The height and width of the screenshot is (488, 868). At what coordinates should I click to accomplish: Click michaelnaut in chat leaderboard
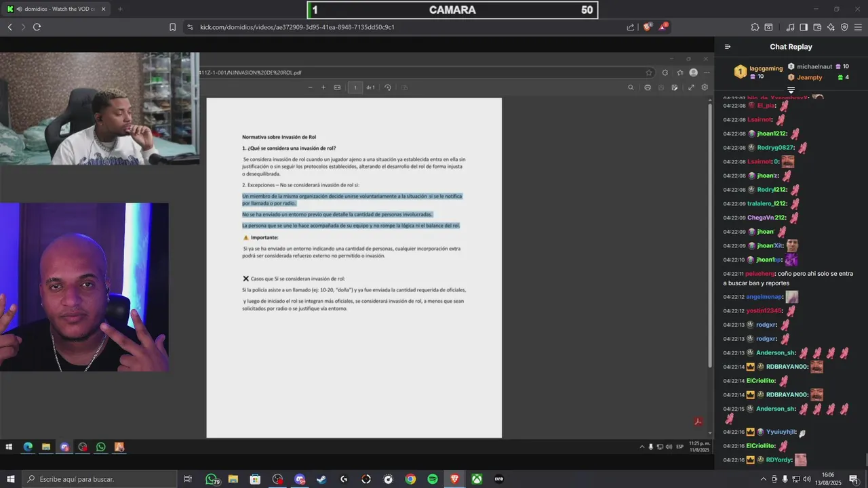[x=814, y=66]
